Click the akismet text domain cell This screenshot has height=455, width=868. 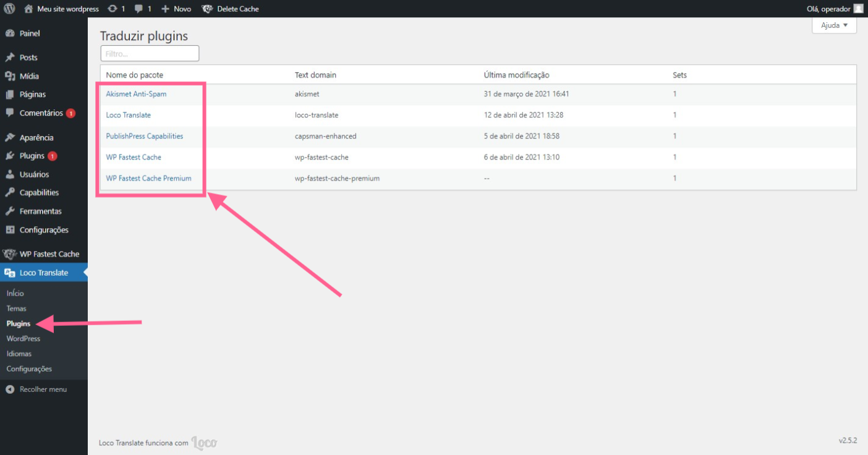click(307, 94)
